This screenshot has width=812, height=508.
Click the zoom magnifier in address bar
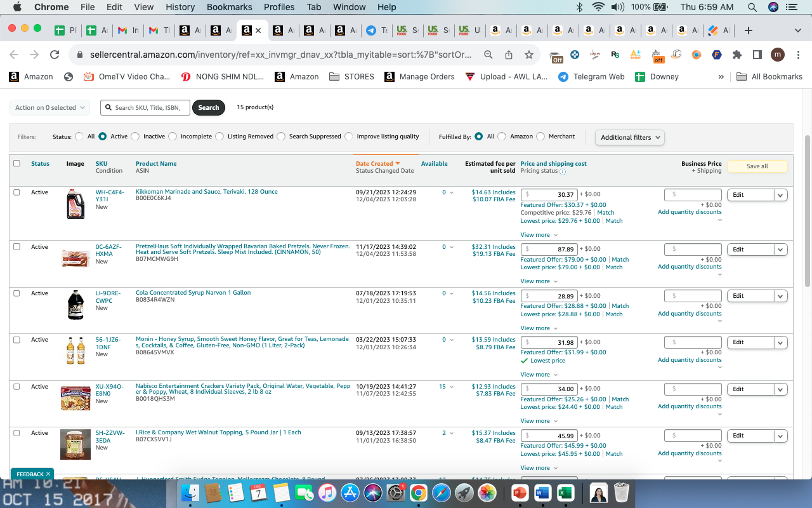tap(488, 55)
